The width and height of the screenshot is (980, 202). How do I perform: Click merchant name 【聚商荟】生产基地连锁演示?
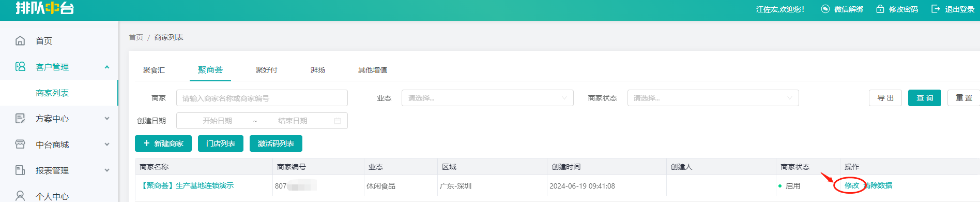pos(187,185)
